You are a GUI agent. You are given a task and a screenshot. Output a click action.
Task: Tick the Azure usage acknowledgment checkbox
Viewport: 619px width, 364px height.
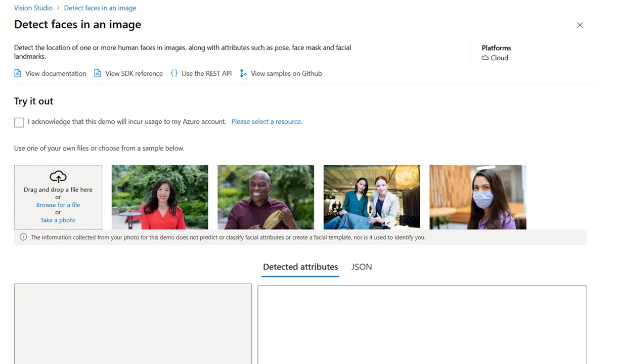click(19, 122)
